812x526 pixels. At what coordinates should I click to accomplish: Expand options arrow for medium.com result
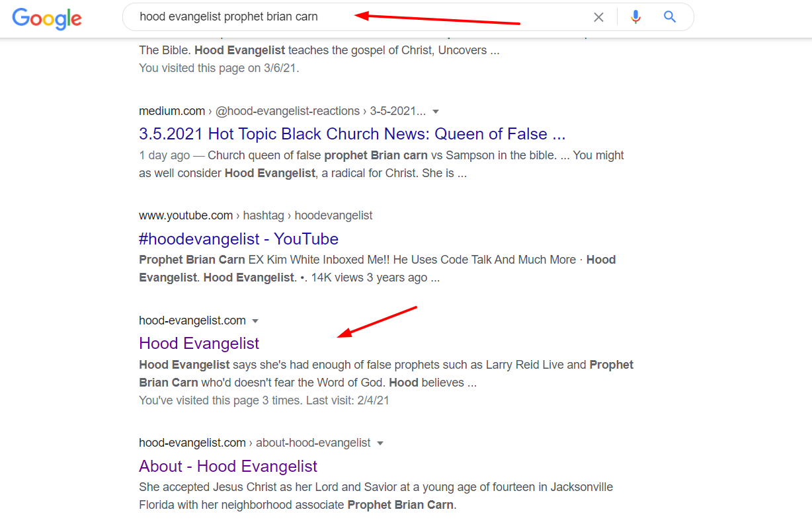click(x=436, y=112)
